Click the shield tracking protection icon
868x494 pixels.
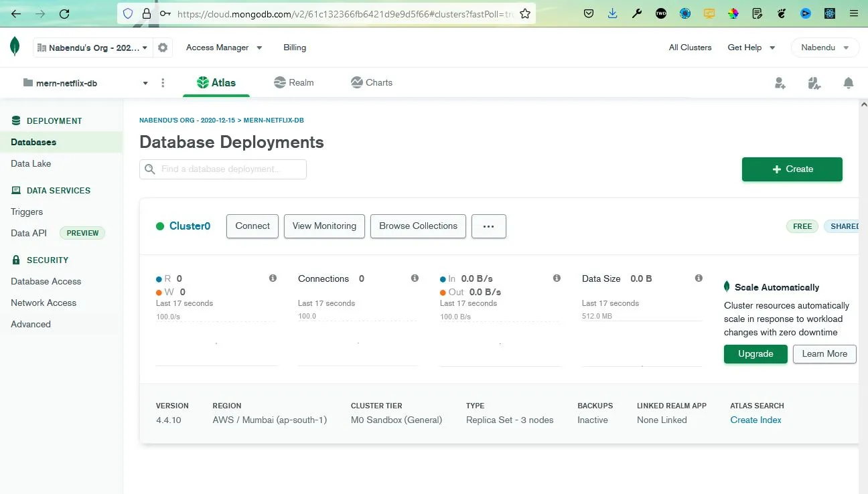click(129, 13)
